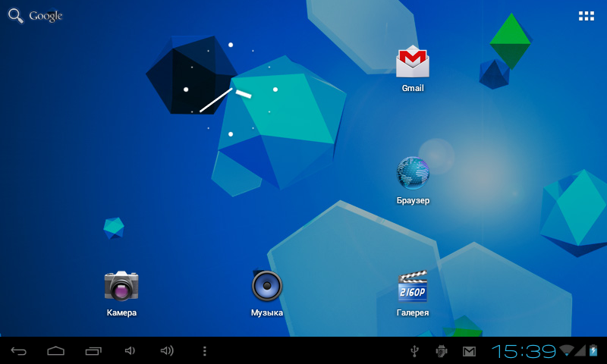The image size is (607, 364).
Task: Tap the Android debugging notification icon
Action: (x=442, y=351)
